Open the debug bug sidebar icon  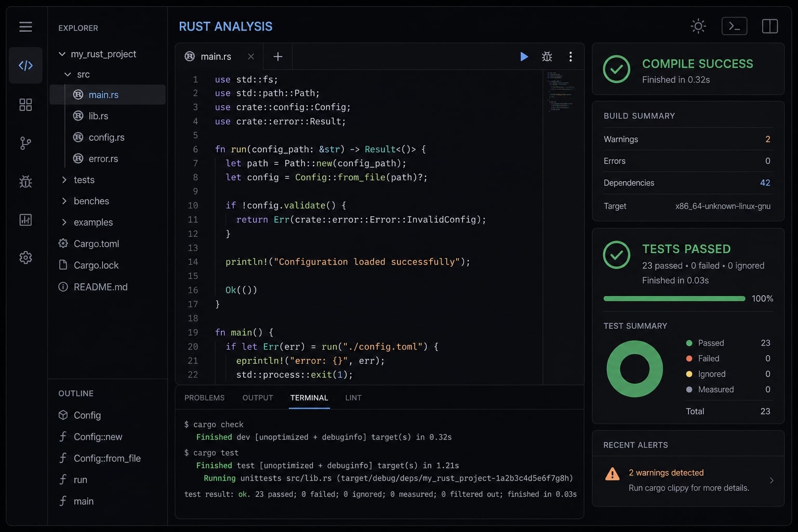coord(25,181)
